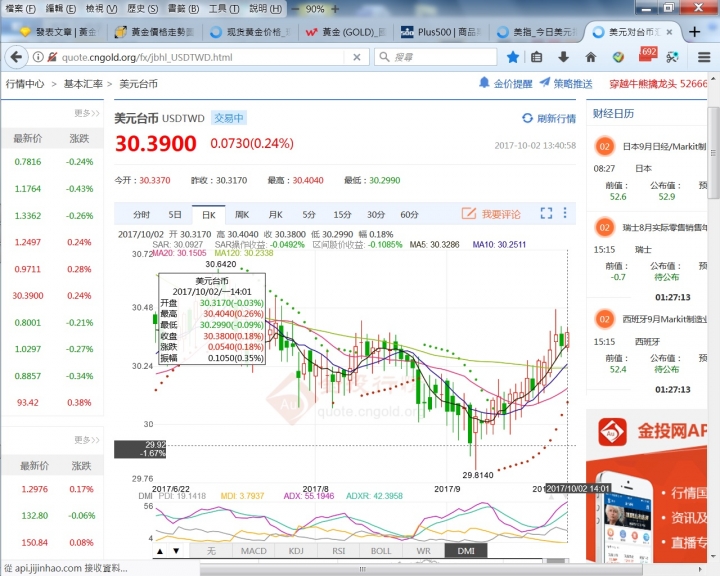Turn off indicators with the 无 button
Screen dimensions: 720x576
coord(211,550)
